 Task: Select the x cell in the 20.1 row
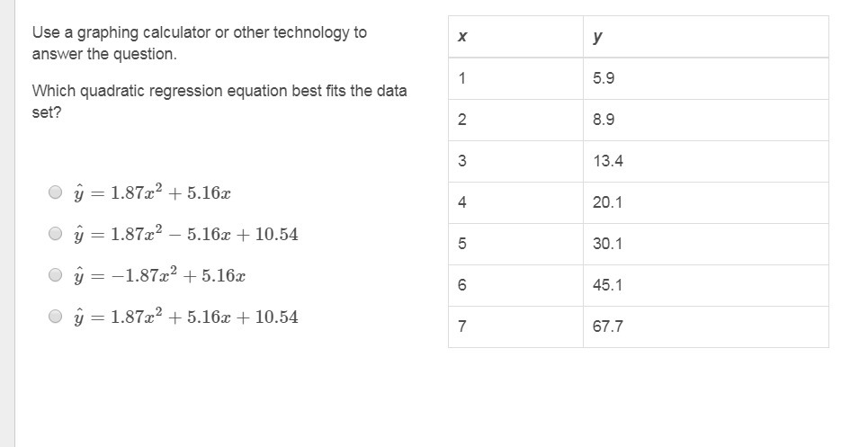462,202
